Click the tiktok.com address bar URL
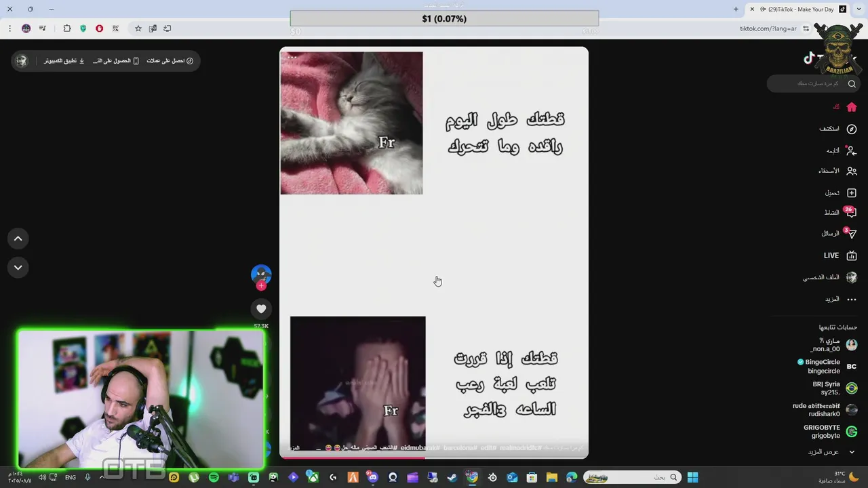 click(x=768, y=28)
